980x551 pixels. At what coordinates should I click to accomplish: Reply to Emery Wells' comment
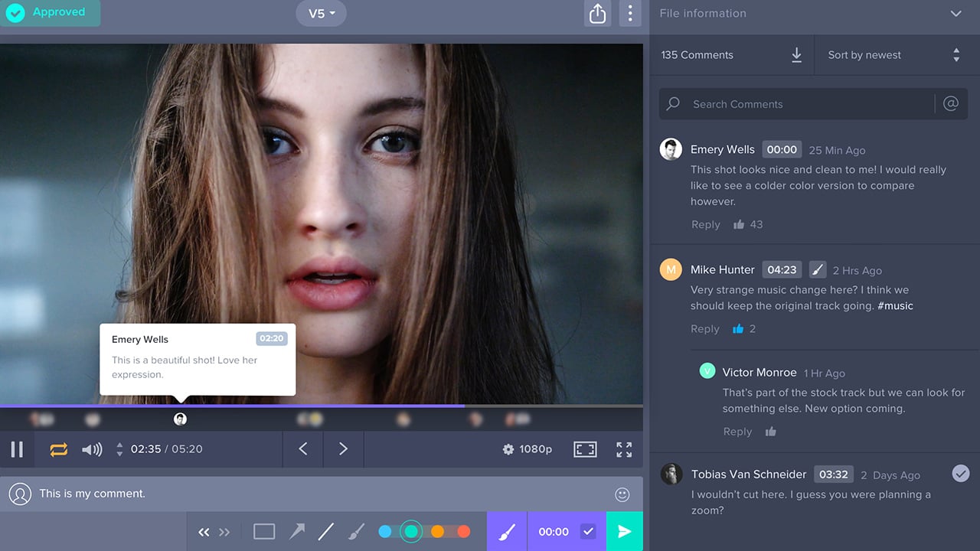(705, 224)
